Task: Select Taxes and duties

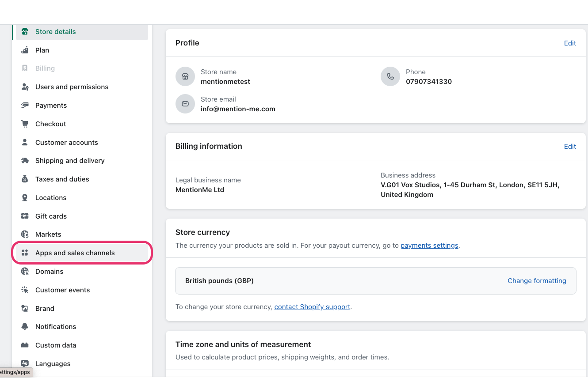Action: [82, 179]
